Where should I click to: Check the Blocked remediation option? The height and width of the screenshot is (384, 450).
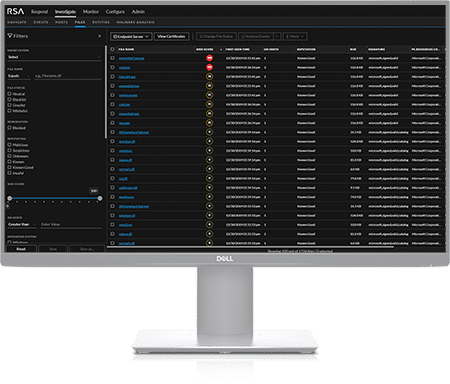tap(9, 128)
